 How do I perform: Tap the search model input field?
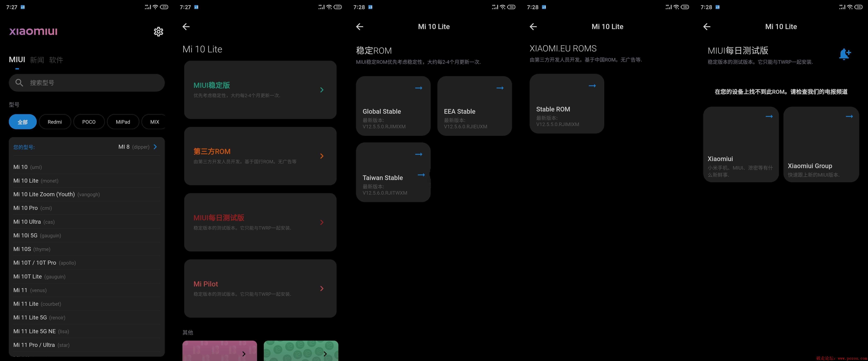pyautogui.click(x=87, y=83)
